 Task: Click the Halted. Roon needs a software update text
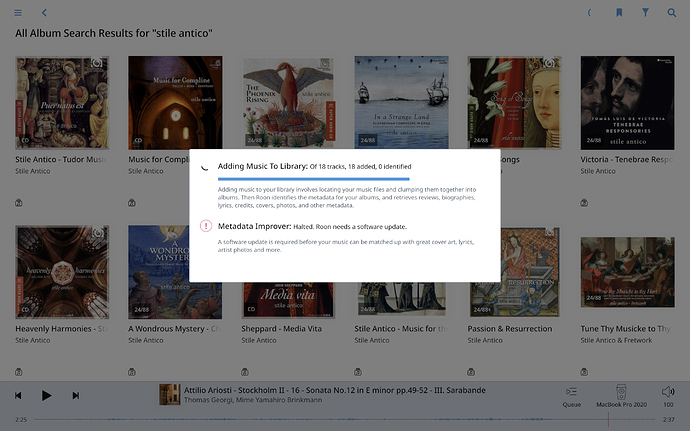coord(350,227)
